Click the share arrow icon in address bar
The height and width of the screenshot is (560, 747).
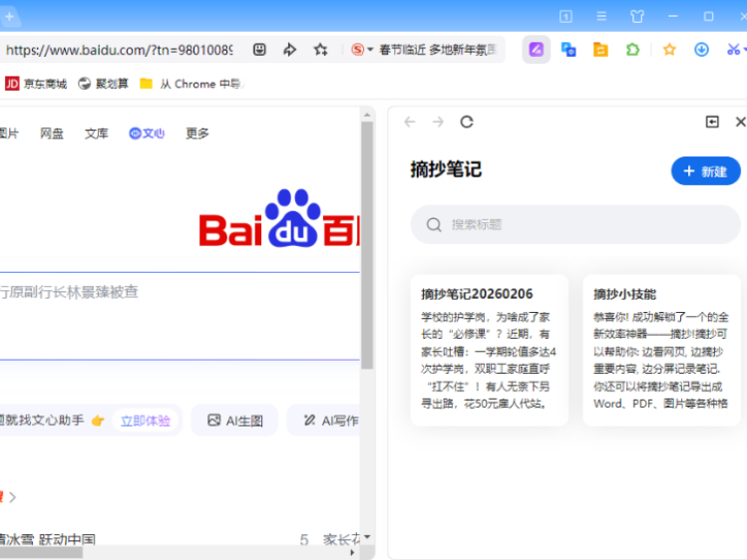tap(290, 50)
